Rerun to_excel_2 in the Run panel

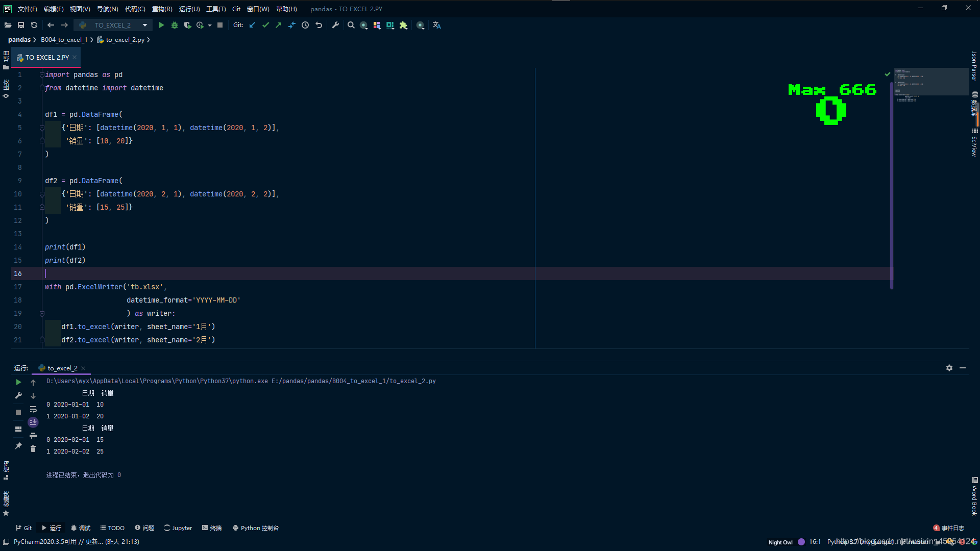click(18, 382)
